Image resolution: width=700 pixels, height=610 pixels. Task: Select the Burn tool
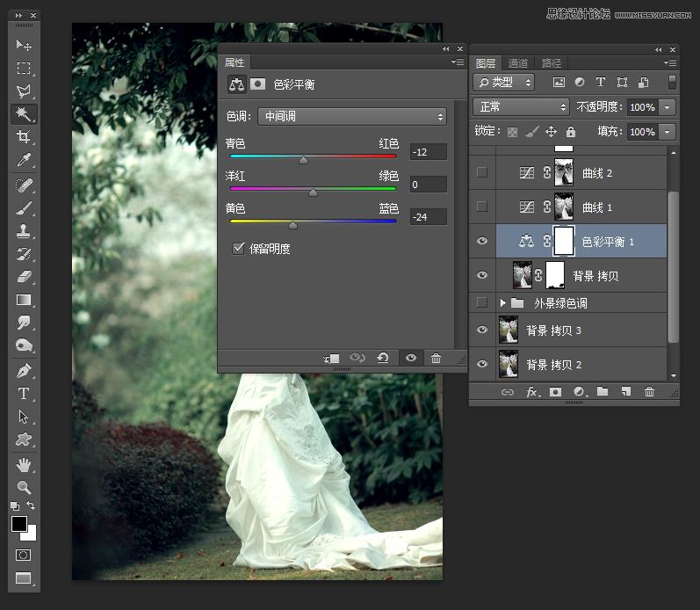click(24, 345)
